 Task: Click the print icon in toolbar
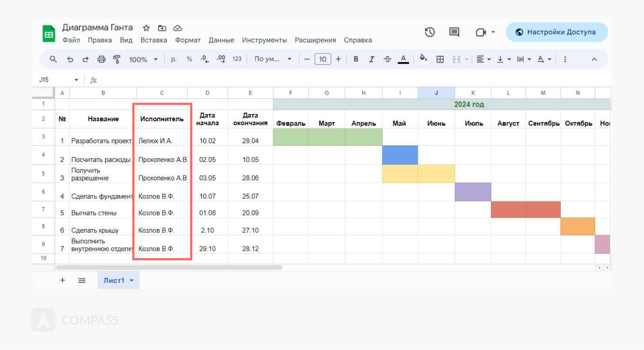[x=101, y=59]
